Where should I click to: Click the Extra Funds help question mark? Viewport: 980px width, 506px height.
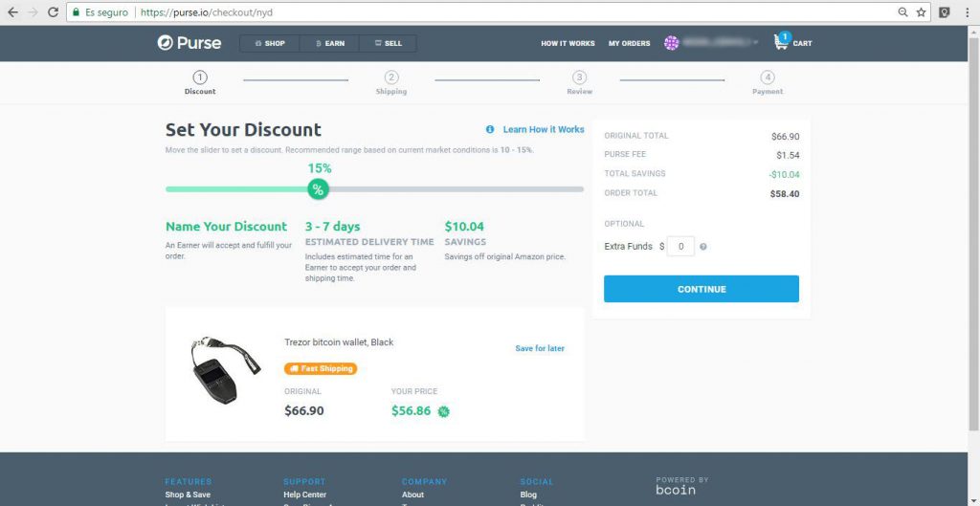[703, 247]
